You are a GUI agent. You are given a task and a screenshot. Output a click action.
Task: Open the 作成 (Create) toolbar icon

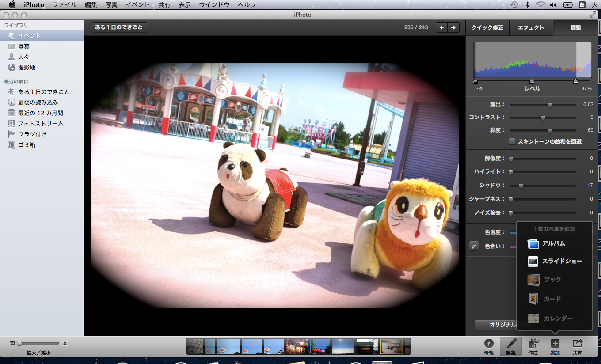pyautogui.click(x=533, y=344)
